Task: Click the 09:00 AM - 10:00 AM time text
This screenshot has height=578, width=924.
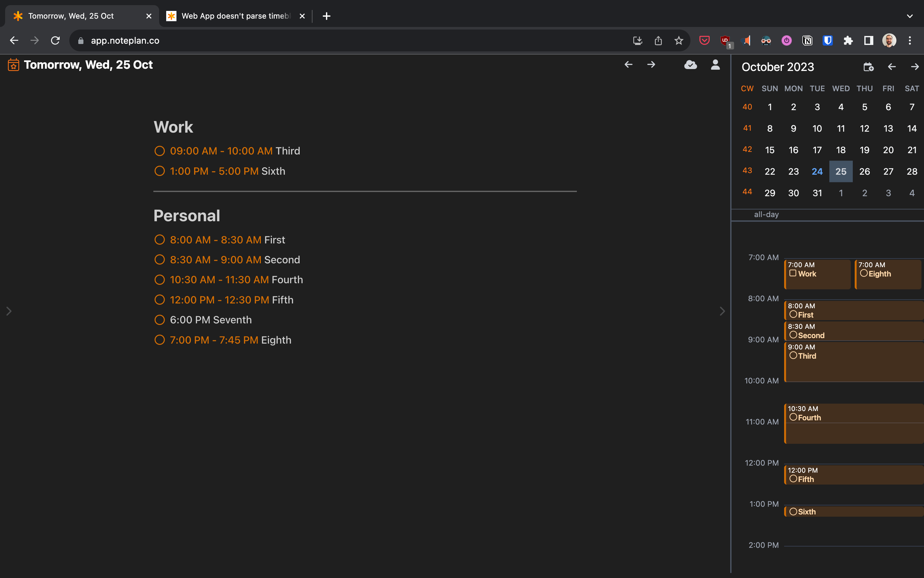Action: (x=221, y=151)
